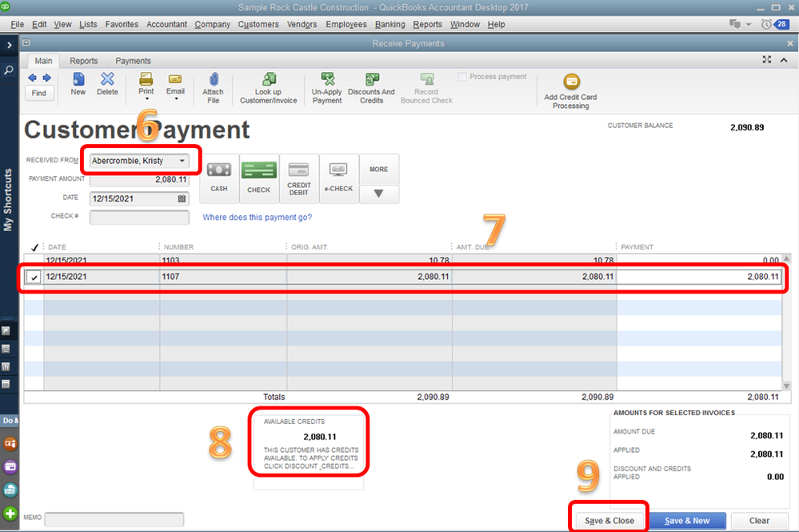Screen dimensions: 799x532
Task: Open Add Credit Card Processing
Action: tap(571, 91)
